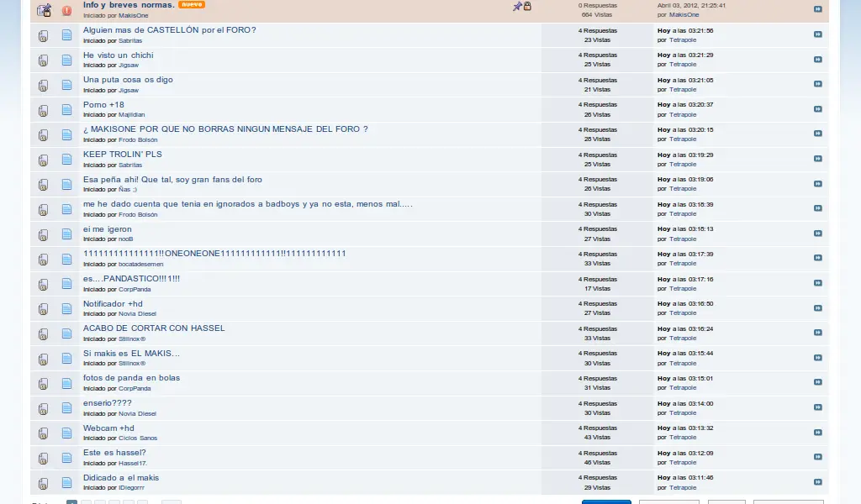This screenshot has height=504, width=861.
Task: Open 'MakisOne' last poster link in top row
Action: pyautogui.click(x=684, y=15)
